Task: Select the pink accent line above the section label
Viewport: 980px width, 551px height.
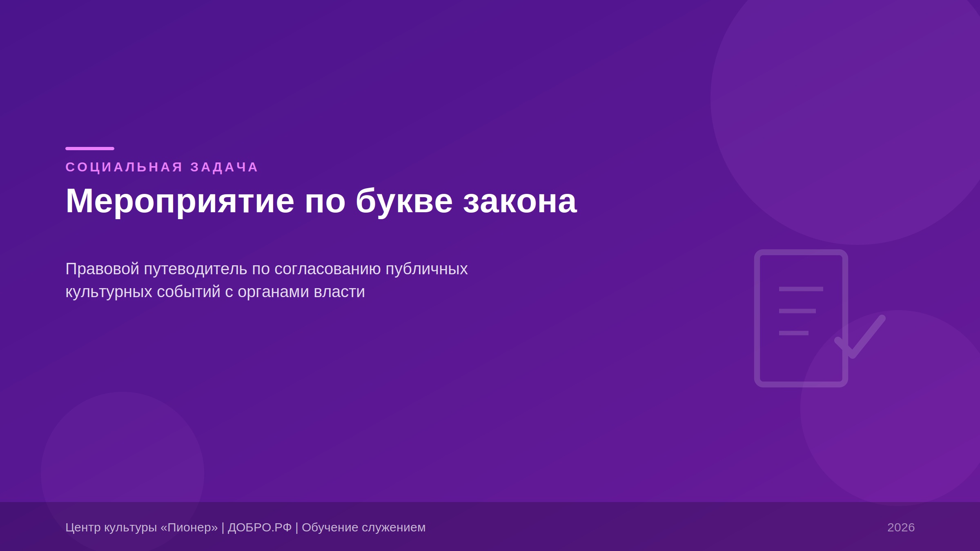Action: pos(90,148)
